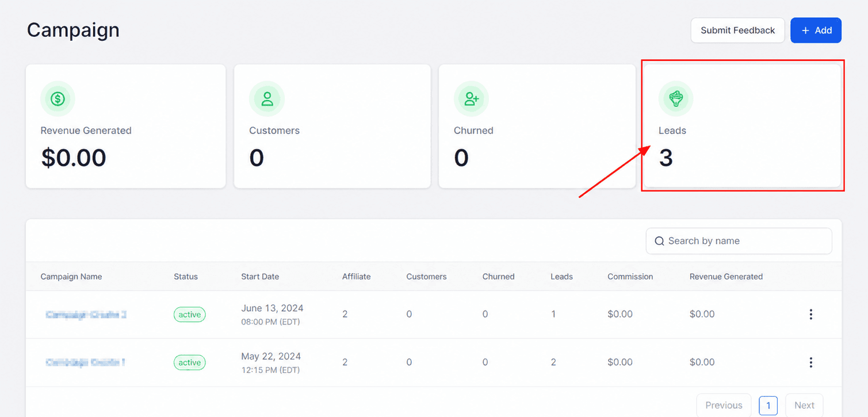Select page 1 in pagination
The width and height of the screenshot is (868, 417).
click(x=768, y=405)
